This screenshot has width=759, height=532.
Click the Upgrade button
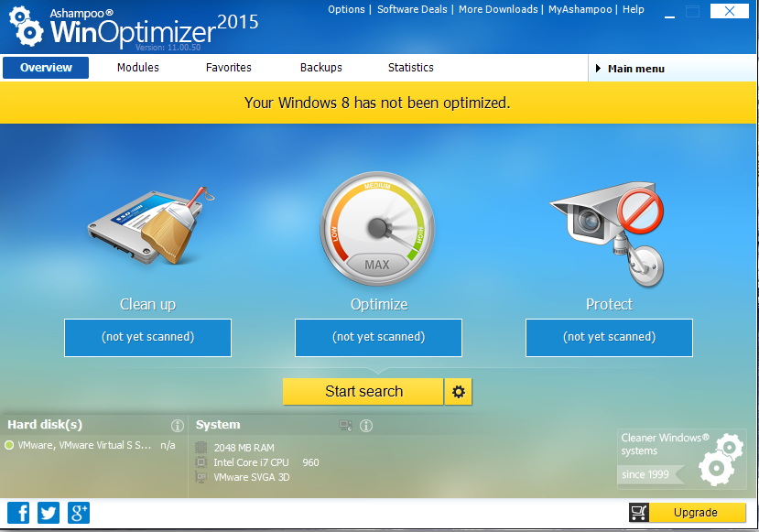coord(696,513)
